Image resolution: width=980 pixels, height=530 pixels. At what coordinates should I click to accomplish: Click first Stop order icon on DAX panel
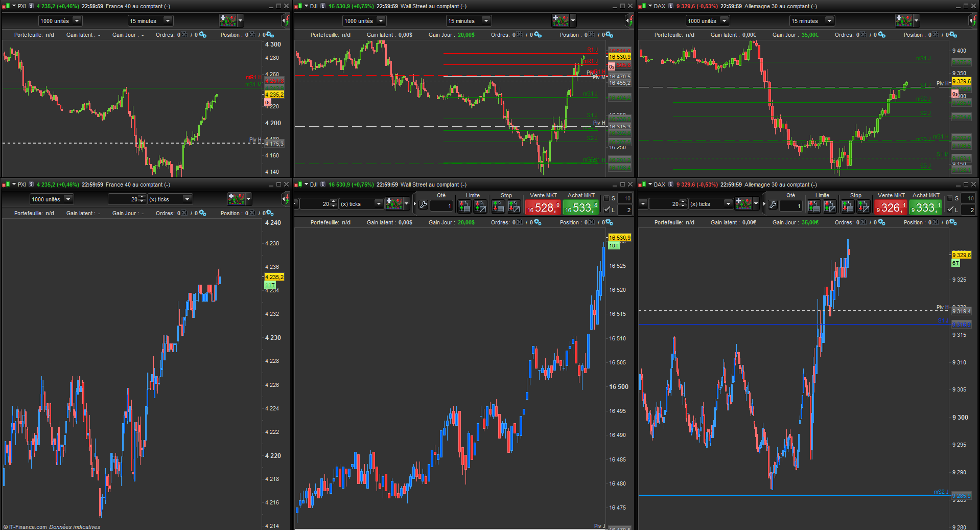click(x=847, y=206)
